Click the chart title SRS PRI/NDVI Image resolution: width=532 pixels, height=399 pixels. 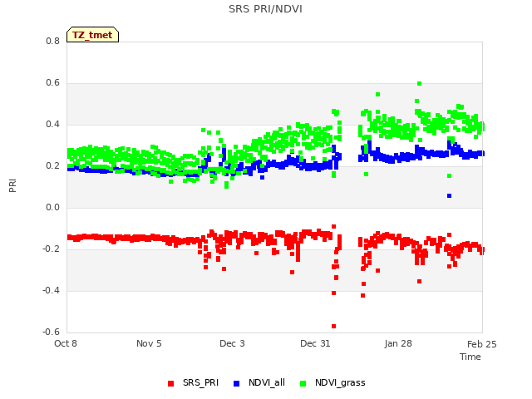click(265, 9)
